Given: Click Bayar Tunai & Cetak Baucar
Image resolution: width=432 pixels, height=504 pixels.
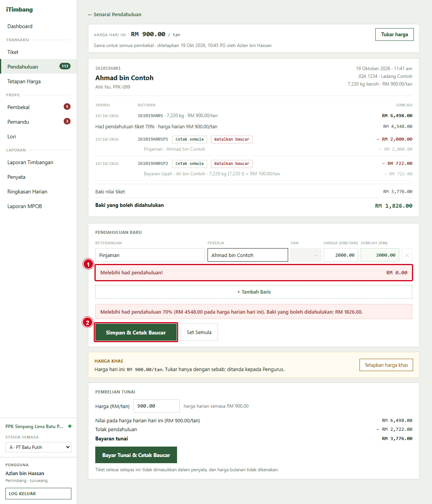Looking at the screenshot, I should tap(136, 455).
